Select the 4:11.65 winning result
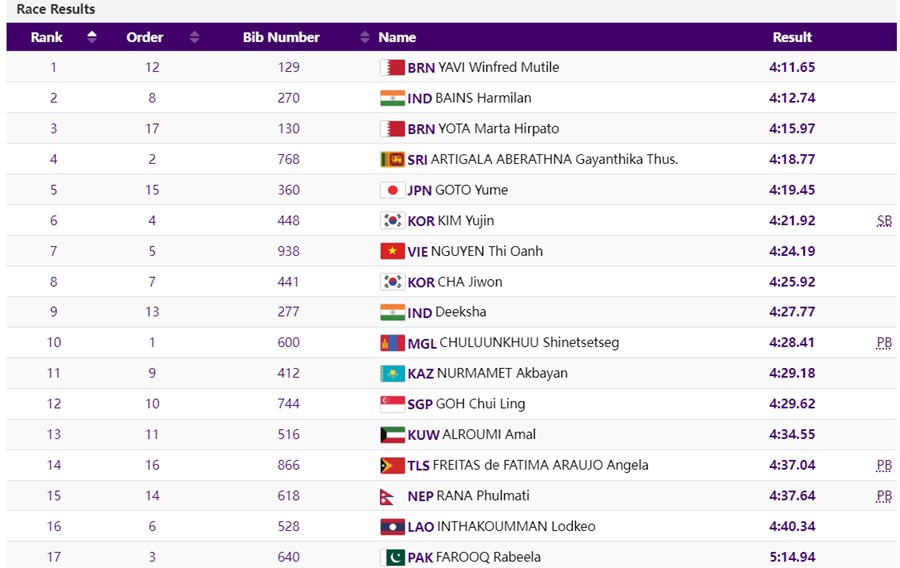Viewport: 900px width, 568px height. 792,68
